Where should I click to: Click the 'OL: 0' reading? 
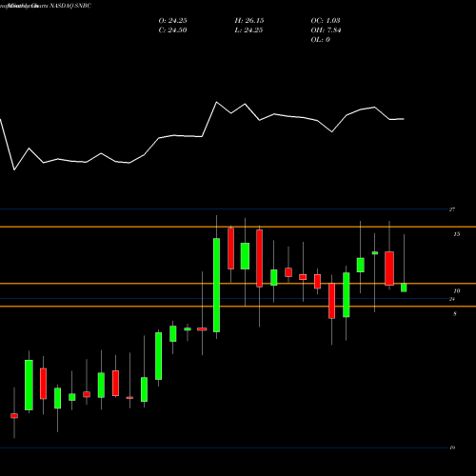320,40
